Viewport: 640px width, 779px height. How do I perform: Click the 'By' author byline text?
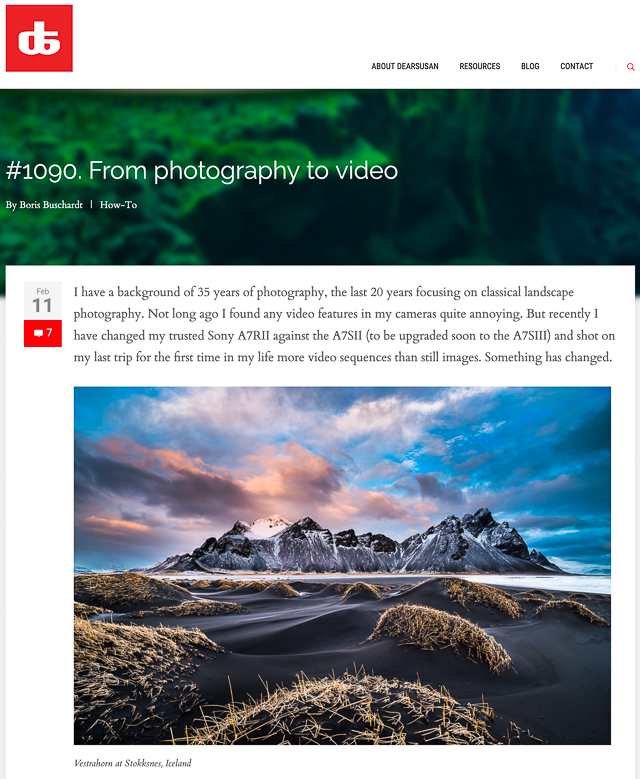coord(11,205)
